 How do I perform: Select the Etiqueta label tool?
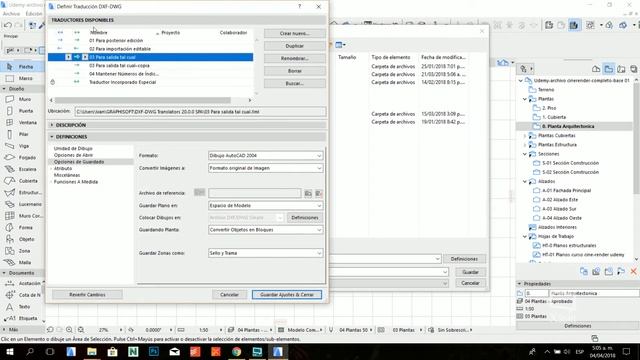(22, 318)
